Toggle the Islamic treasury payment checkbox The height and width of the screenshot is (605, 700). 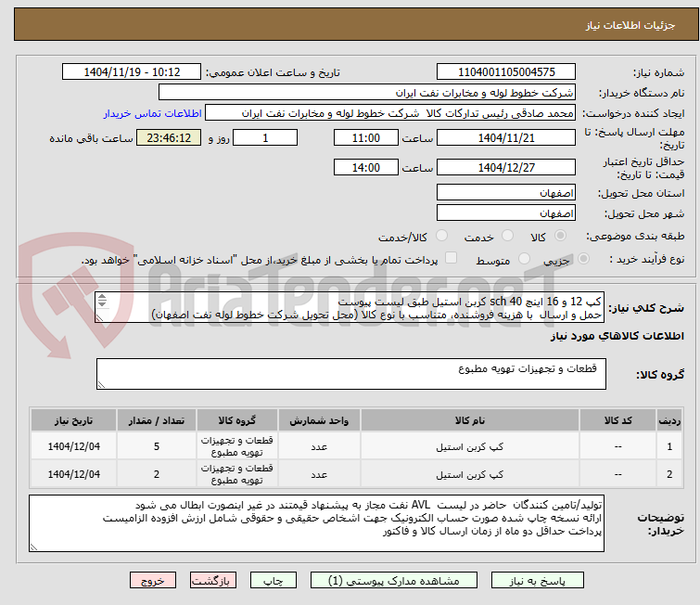[x=452, y=258]
